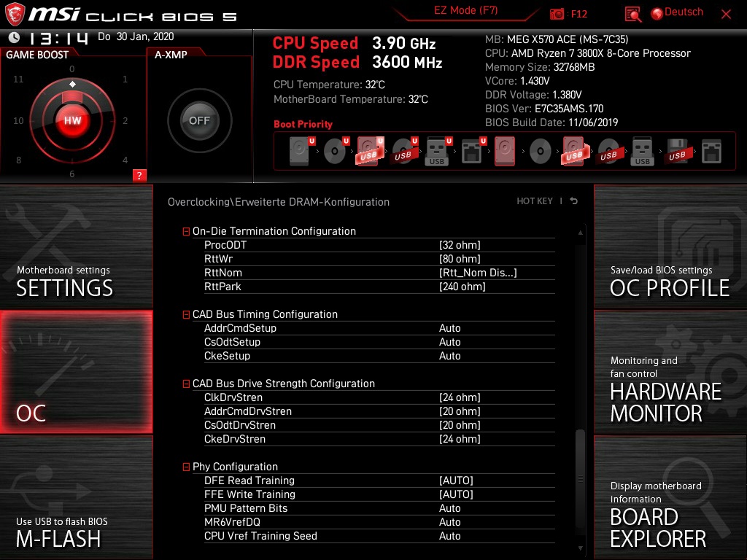747x560 pixels.
Task: Open ProcODT value dropdown [32 ohm]
Action: (460, 245)
